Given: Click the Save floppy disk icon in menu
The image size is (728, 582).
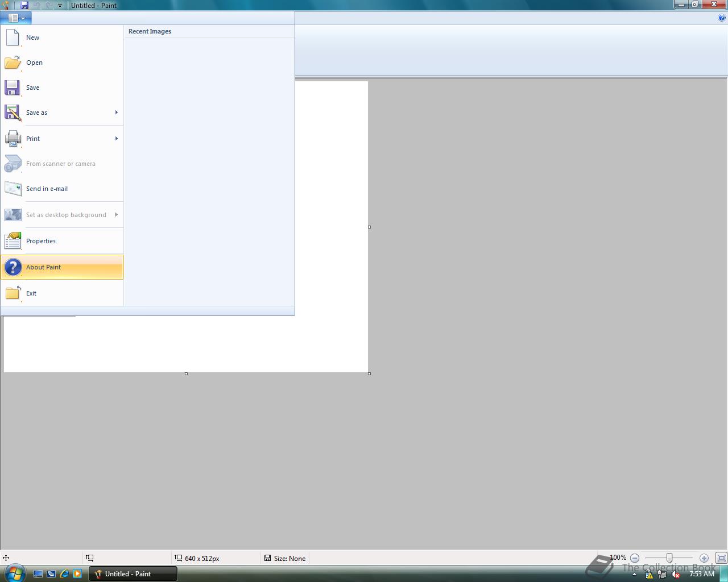Looking at the screenshot, I should tap(13, 88).
